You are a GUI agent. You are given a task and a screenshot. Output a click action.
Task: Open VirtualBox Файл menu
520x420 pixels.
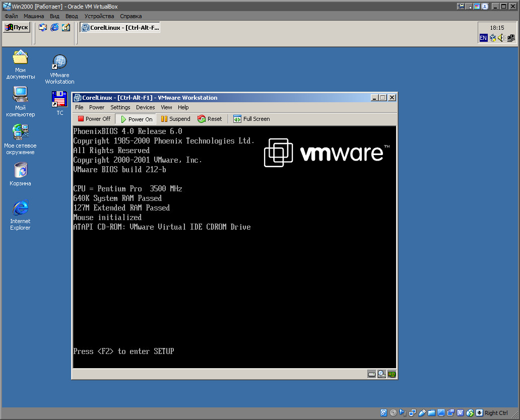(11, 16)
